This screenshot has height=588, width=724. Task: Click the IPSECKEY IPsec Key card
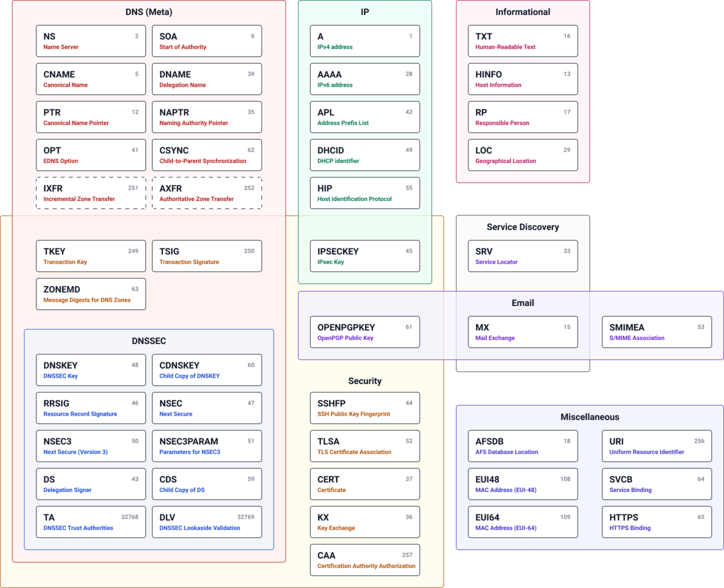pos(365,256)
